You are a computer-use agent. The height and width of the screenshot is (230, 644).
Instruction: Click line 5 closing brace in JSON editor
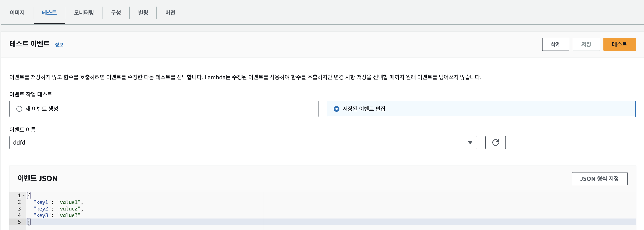[29, 222]
